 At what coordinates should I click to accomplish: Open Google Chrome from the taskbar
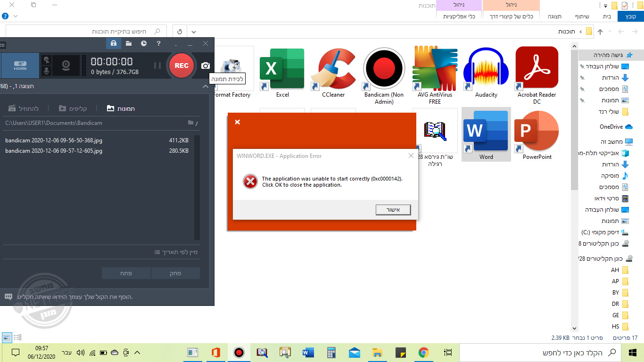coord(423,352)
